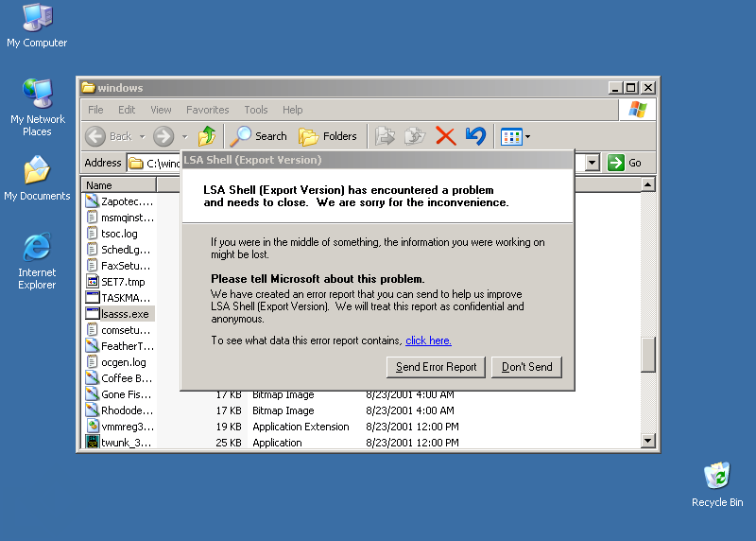756x541 pixels.
Task: Select SET7.tmp file
Action: point(115,281)
